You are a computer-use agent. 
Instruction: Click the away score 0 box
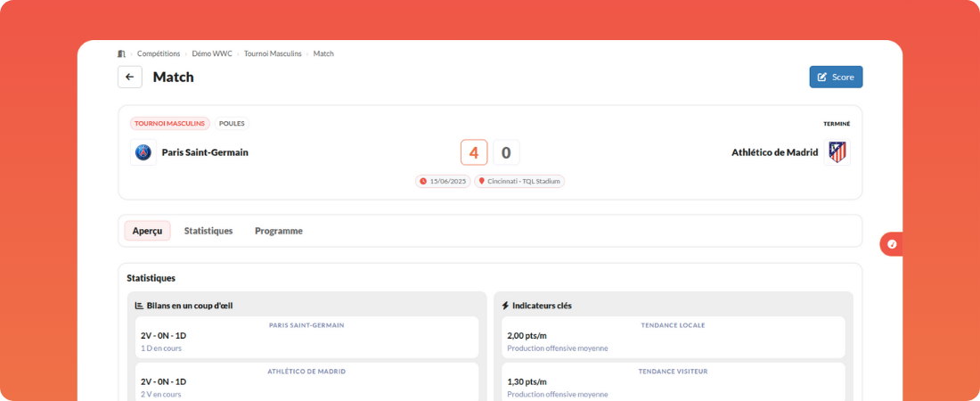click(506, 152)
